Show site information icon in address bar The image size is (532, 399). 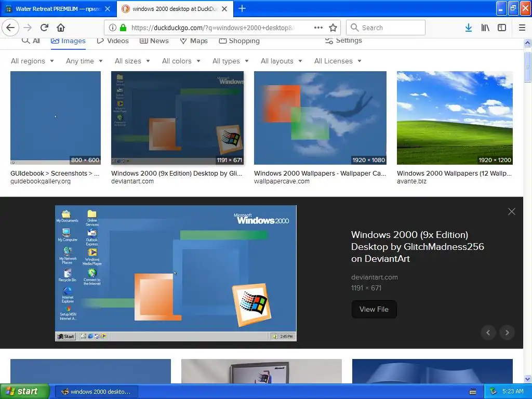113,28
